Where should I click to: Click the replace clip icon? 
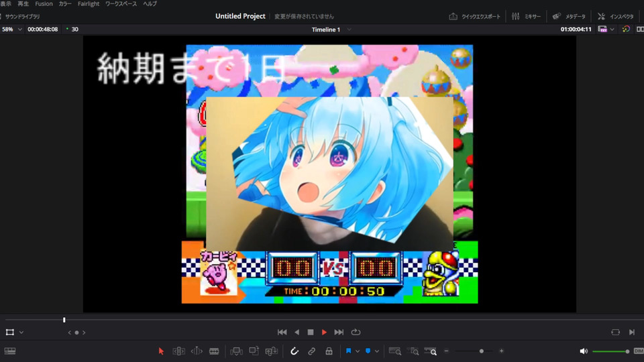[x=271, y=351]
